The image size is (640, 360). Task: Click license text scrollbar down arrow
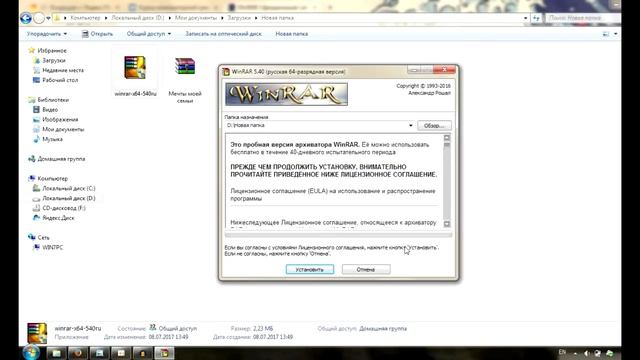[447, 224]
